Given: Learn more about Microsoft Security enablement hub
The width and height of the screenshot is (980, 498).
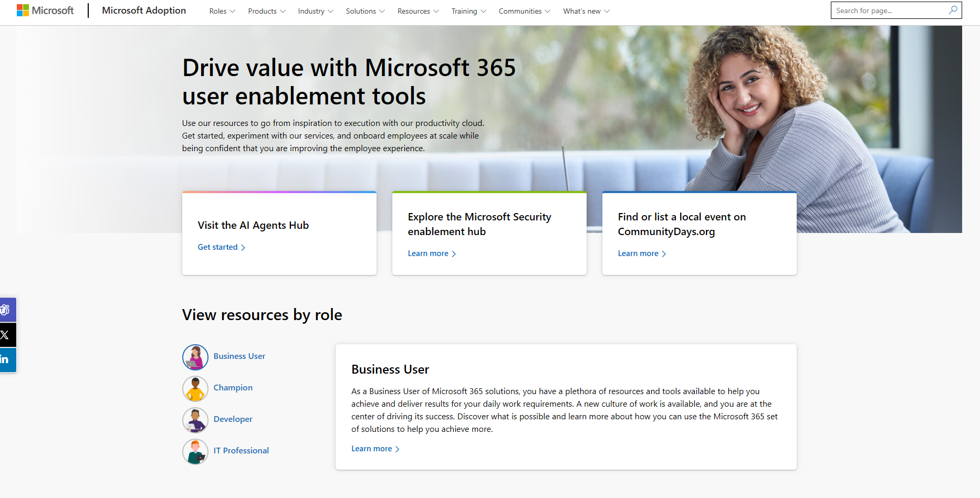Looking at the screenshot, I should 432,253.
